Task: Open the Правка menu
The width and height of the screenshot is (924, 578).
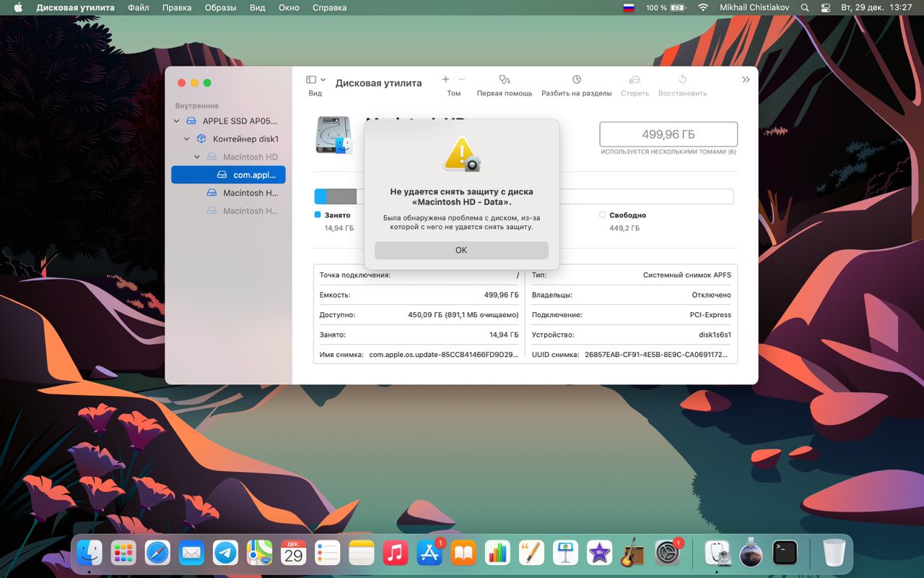Action: tap(177, 8)
